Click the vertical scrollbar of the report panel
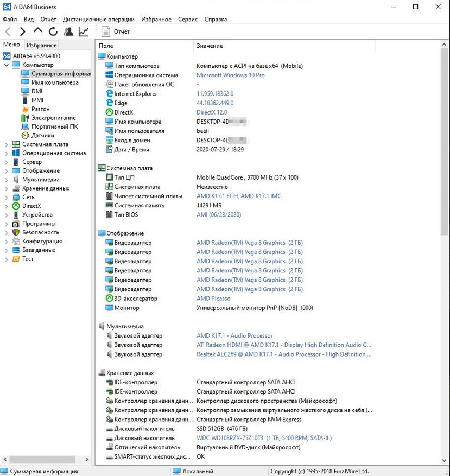 click(444, 141)
